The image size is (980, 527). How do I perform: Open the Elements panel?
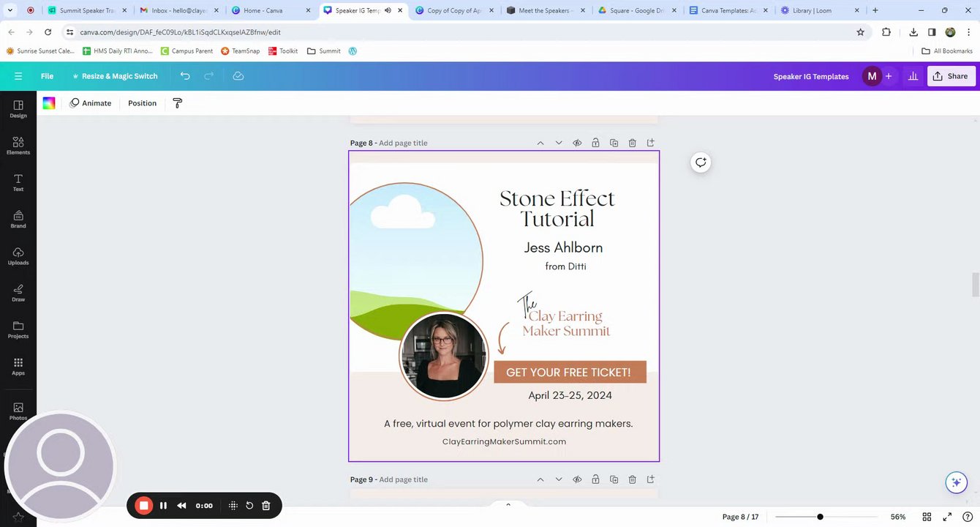pos(18,146)
